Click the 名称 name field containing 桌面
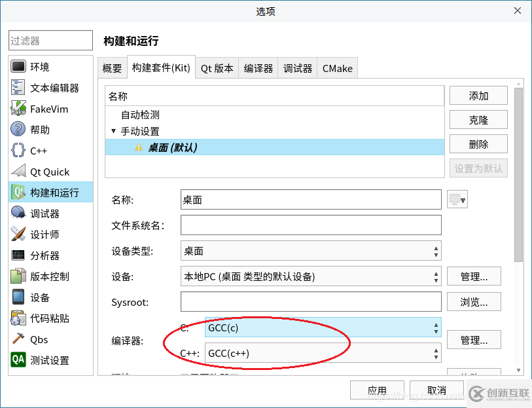 point(311,200)
